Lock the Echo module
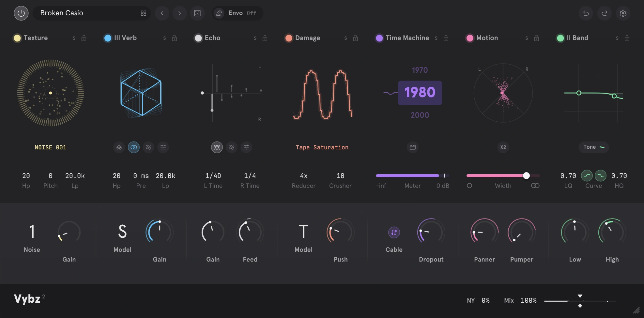The width and height of the screenshot is (644, 318). 265,38
